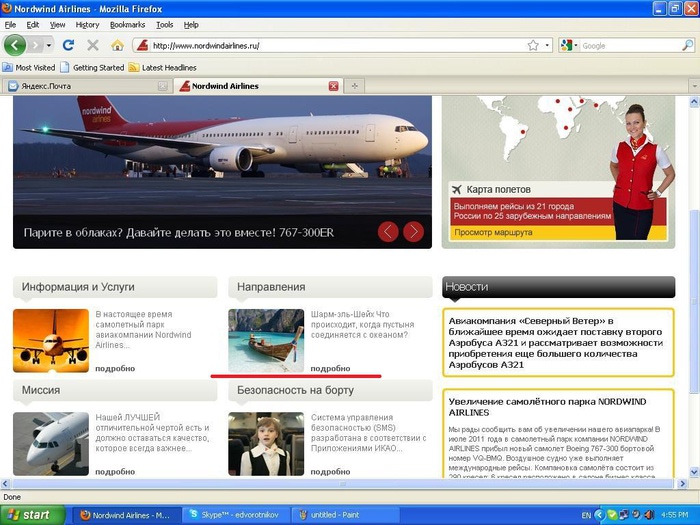Open the Аэробуса A321 news item
Viewport: 700px width, 525px height.
coord(558,342)
